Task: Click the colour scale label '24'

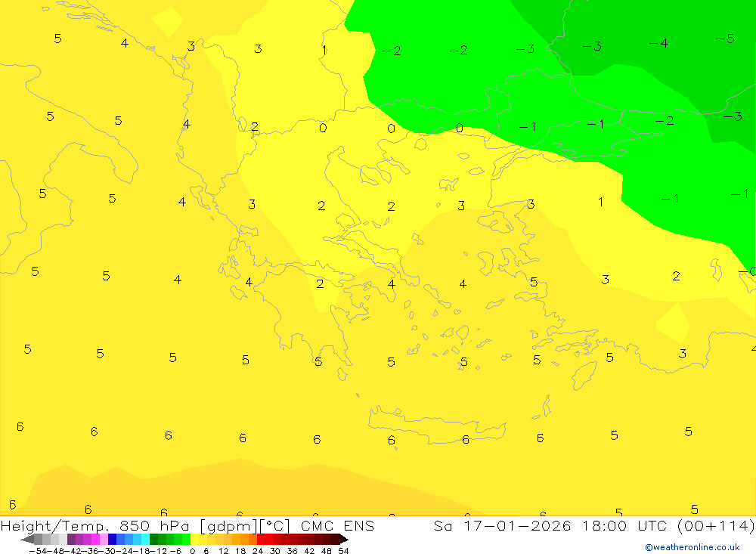Action: click(258, 551)
